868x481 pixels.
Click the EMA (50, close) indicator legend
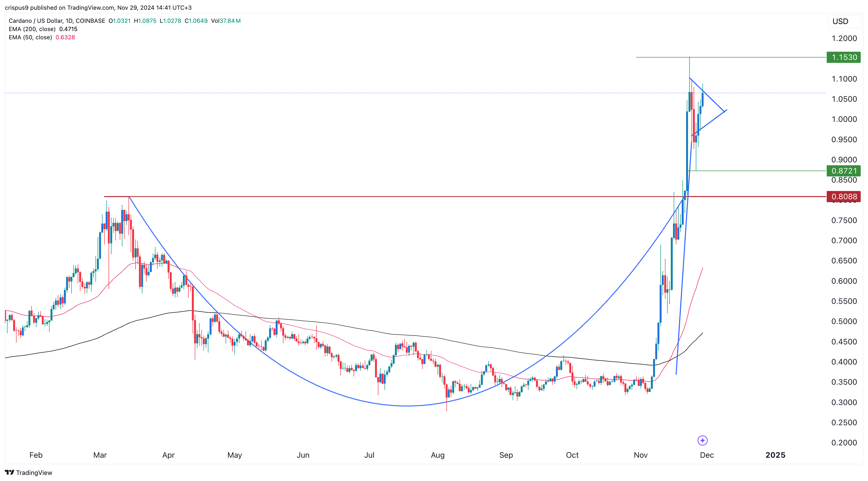[x=30, y=37]
